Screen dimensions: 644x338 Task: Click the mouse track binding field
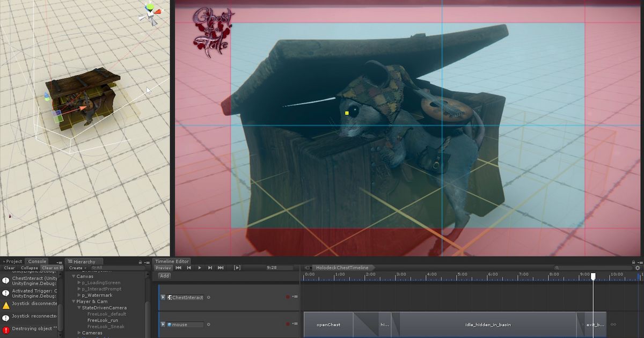(x=186, y=325)
